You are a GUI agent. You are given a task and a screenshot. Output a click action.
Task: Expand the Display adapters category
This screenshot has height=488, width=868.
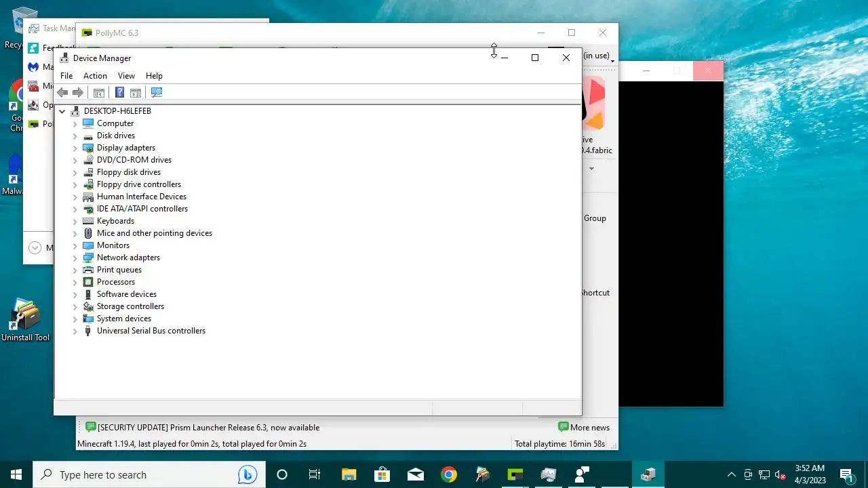point(75,148)
